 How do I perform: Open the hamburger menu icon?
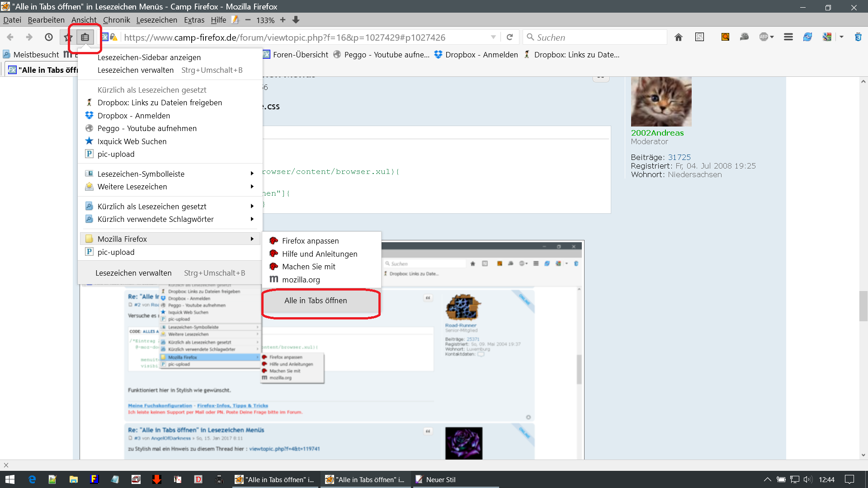tap(788, 38)
